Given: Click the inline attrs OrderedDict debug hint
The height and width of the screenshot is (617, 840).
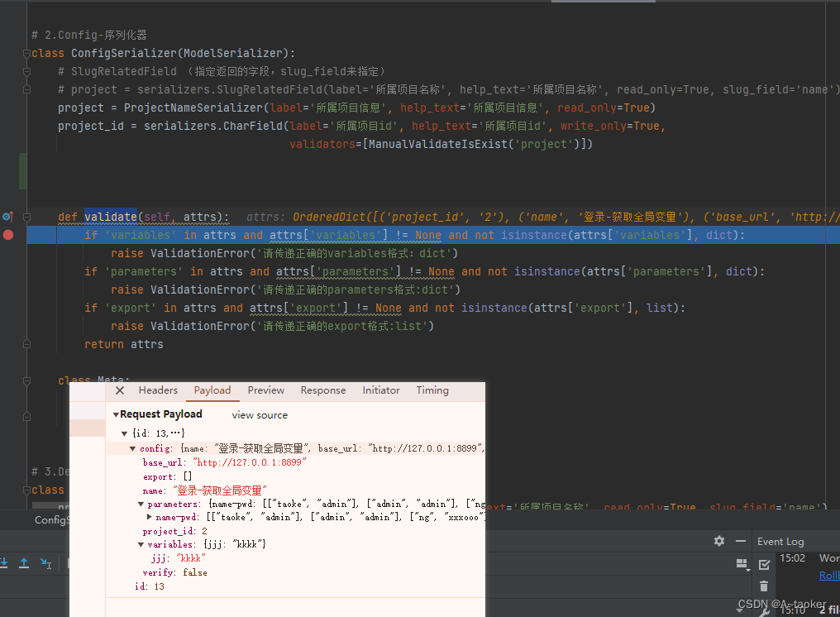Looking at the screenshot, I should coord(542,217).
